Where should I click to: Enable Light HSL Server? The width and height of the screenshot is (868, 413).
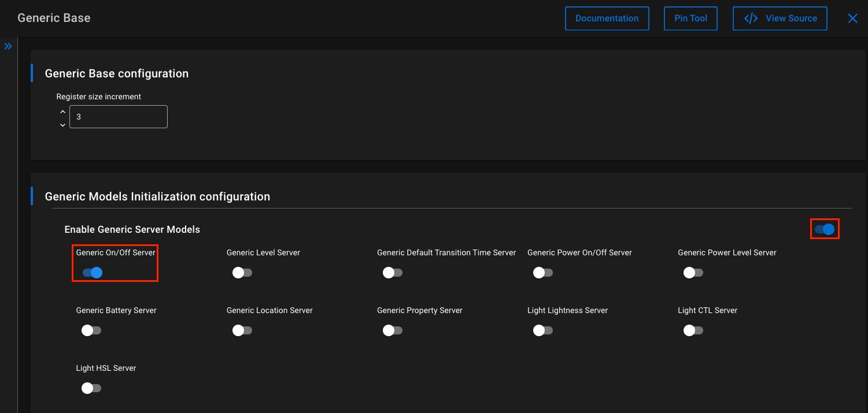tap(91, 388)
